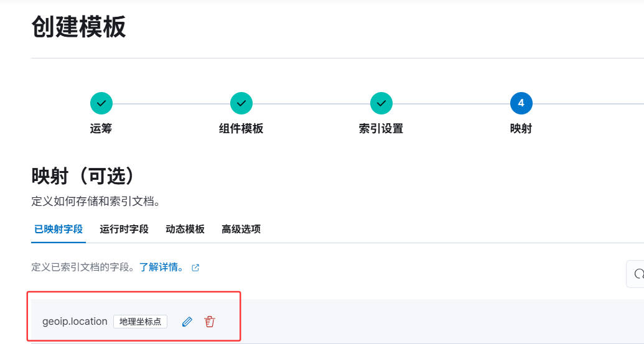Go back to the 组件模板 step circle
644x344 pixels.
241,103
